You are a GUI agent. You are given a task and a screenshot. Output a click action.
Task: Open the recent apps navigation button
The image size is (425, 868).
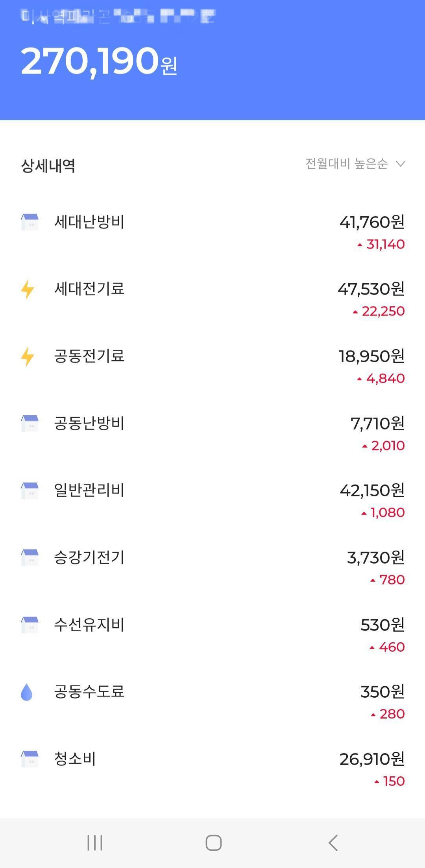click(x=95, y=843)
